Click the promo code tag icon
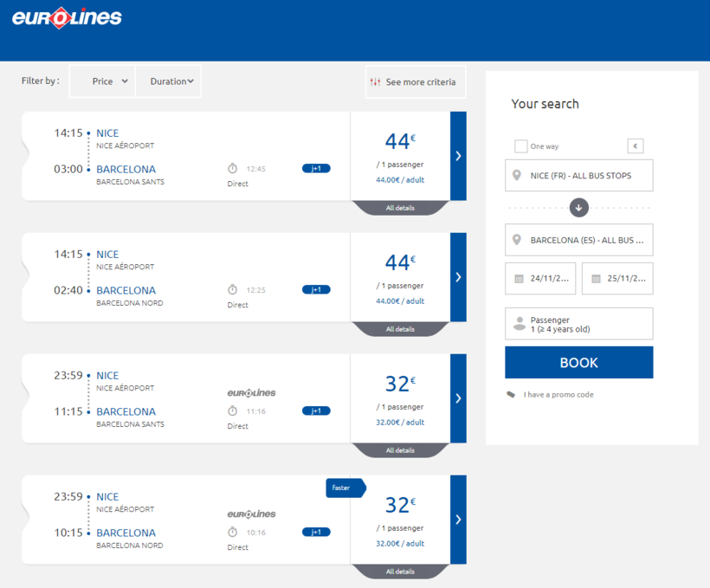 512,395
